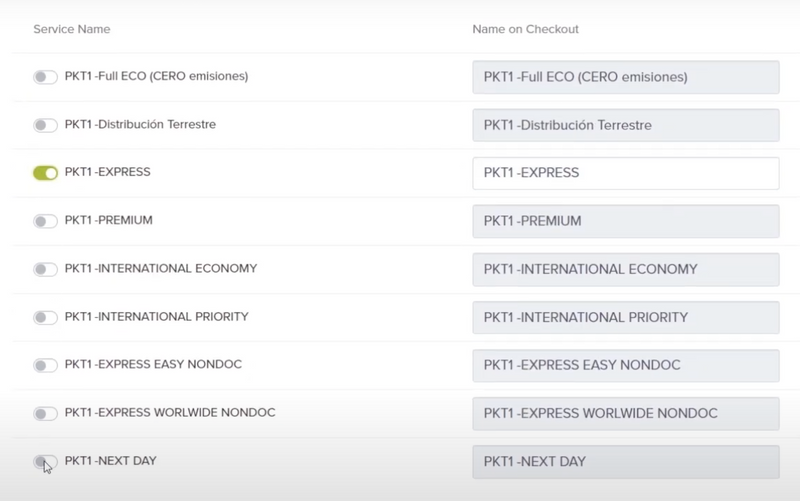Viewport: 800px width, 501px height.
Task: Toggle on PKT1-Distribución Terrestre service
Action: tap(45, 125)
